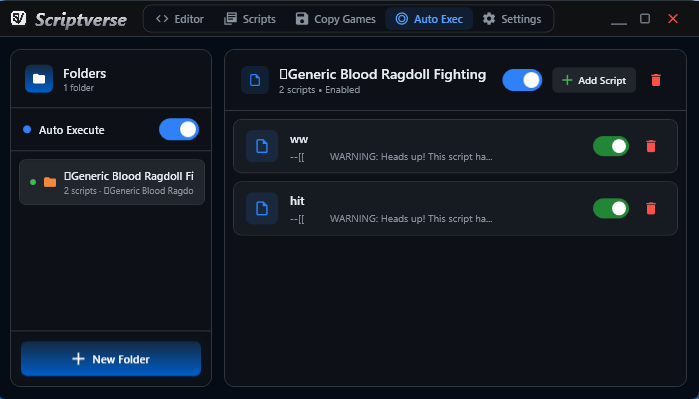Toggle the hit script switch
The height and width of the screenshot is (399, 699).
point(611,208)
